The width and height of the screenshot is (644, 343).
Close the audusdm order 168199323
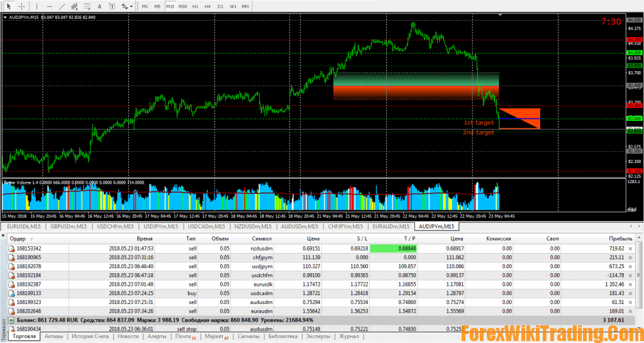point(630,302)
